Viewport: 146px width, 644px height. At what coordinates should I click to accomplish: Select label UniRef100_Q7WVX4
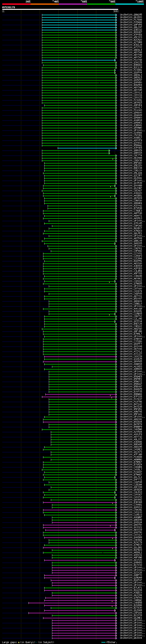tap(131, 339)
